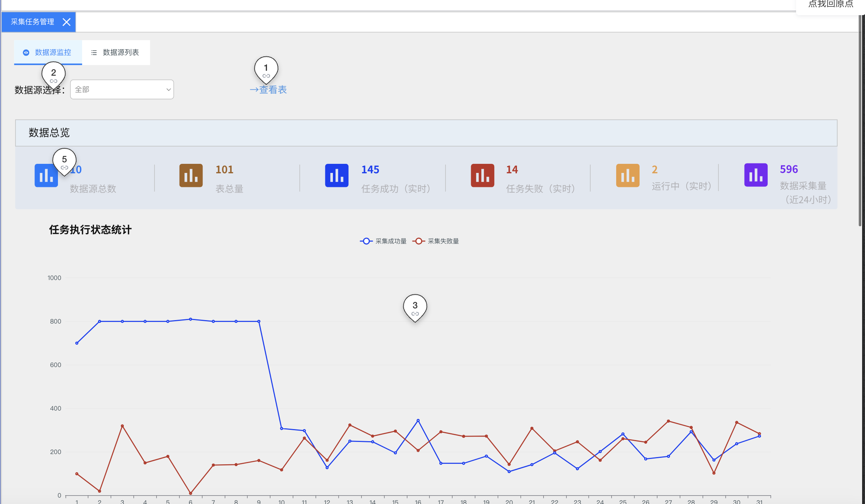Click the 任务执行状态统计 chart title
The width and height of the screenshot is (865, 504).
point(90,230)
